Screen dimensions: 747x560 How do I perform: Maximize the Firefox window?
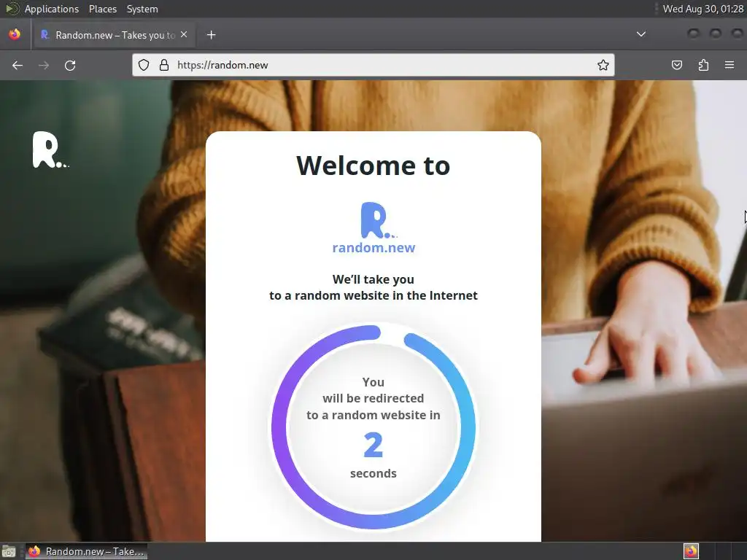point(715,34)
